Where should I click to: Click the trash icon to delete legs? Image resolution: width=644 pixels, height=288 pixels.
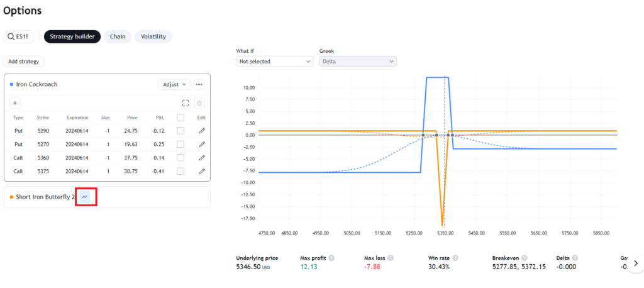click(x=199, y=102)
